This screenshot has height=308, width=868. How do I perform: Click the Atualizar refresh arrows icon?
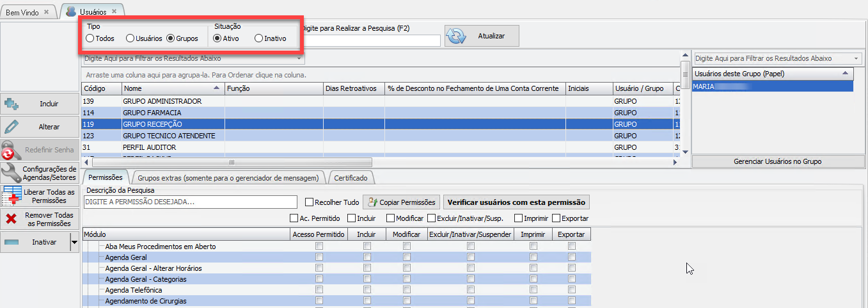(x=457, y=36)
